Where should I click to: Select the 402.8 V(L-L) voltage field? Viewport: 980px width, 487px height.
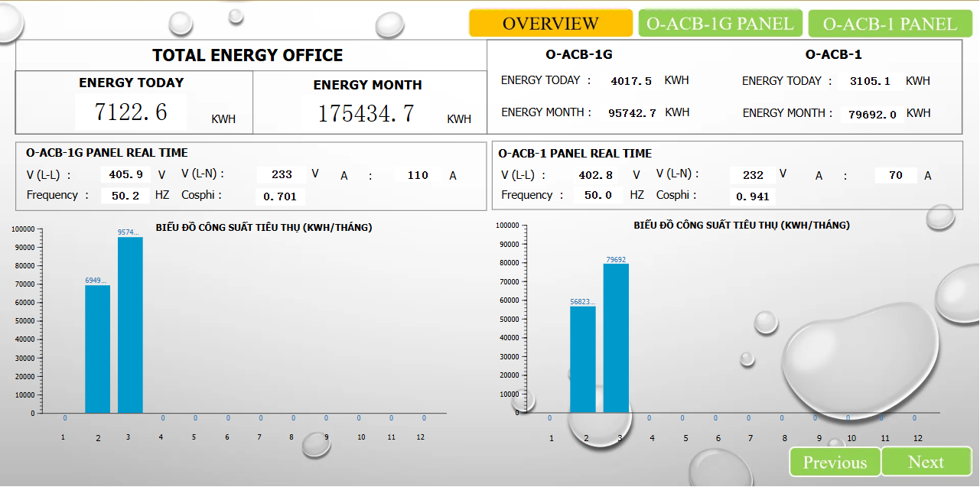pyautogui.click(x=595, y=175)
